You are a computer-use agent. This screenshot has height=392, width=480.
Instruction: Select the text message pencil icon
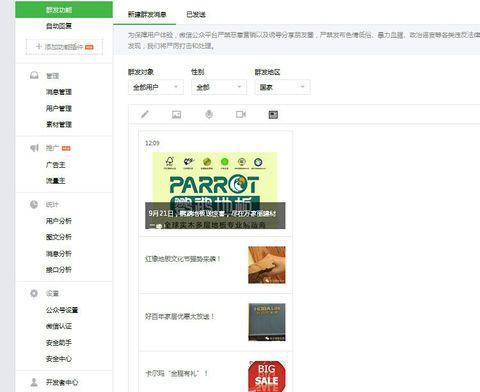[x=145, y=114]
